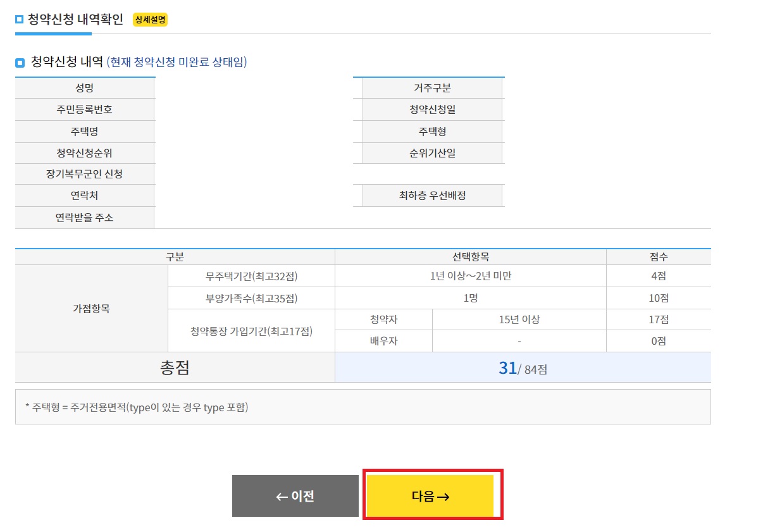763x532 pixels.
Task: Select the 청약자 row showing 17점
Action: 470,319
